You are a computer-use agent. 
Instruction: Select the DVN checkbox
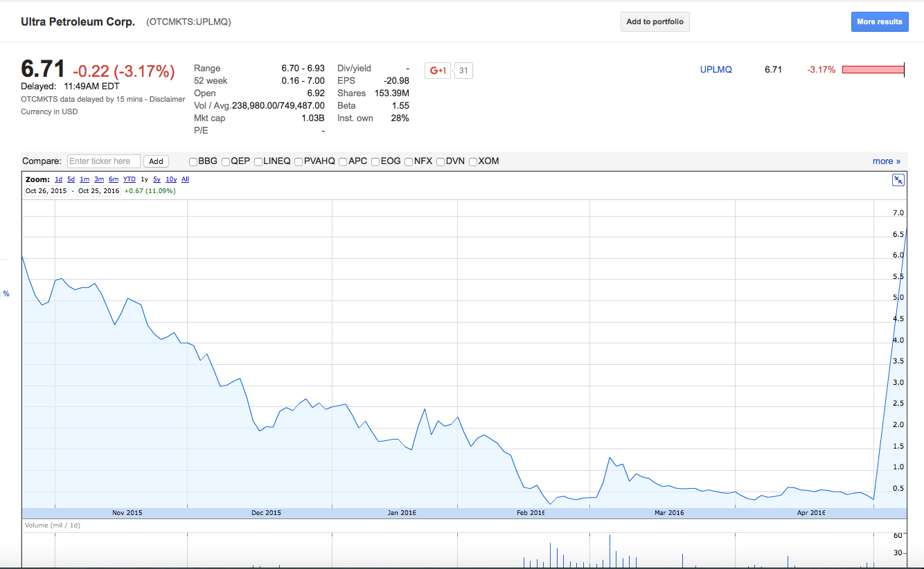441,161
